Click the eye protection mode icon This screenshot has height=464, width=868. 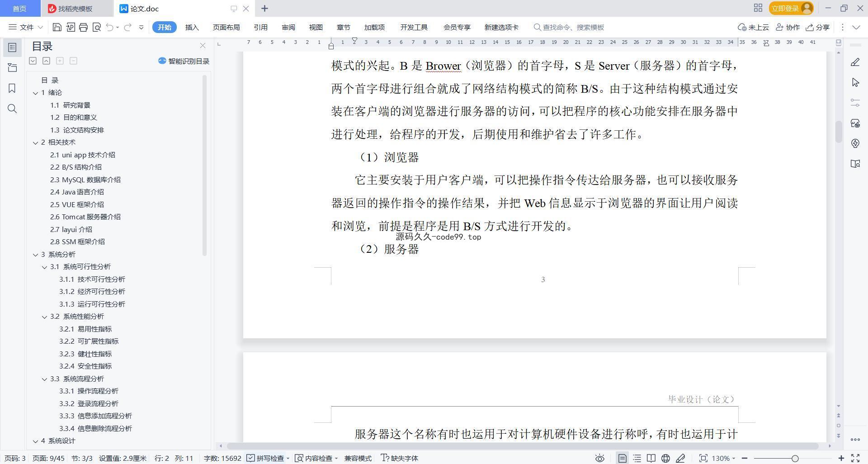(x=599, y=458)
